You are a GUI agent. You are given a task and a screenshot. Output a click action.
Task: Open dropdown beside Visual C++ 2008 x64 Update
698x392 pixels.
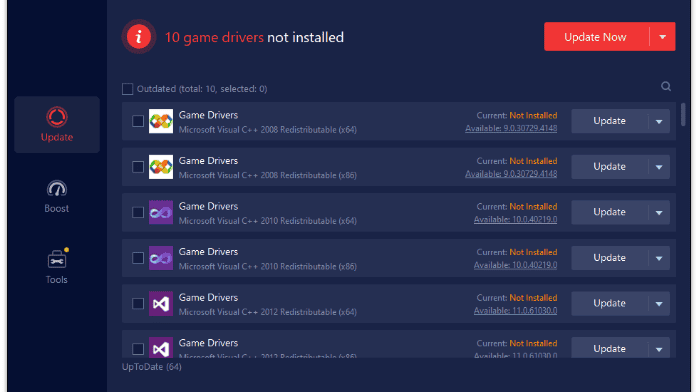659,121
